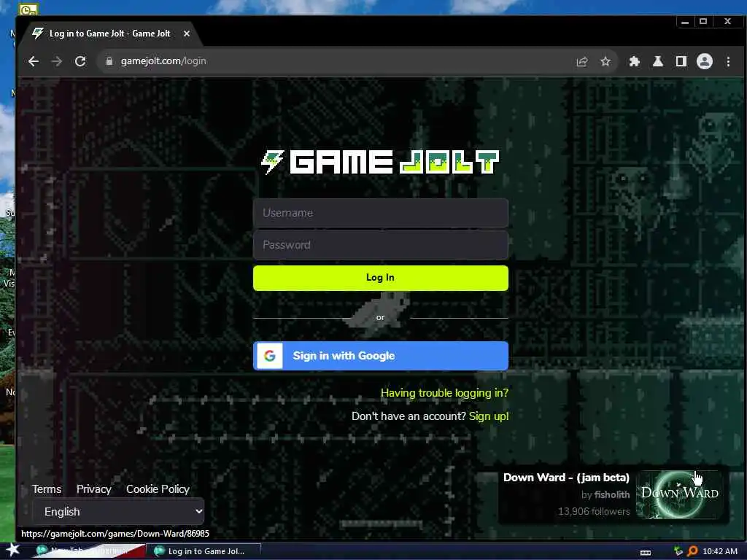
Task: Open the Down Ward game thumbnail
Action: point(680,494)
